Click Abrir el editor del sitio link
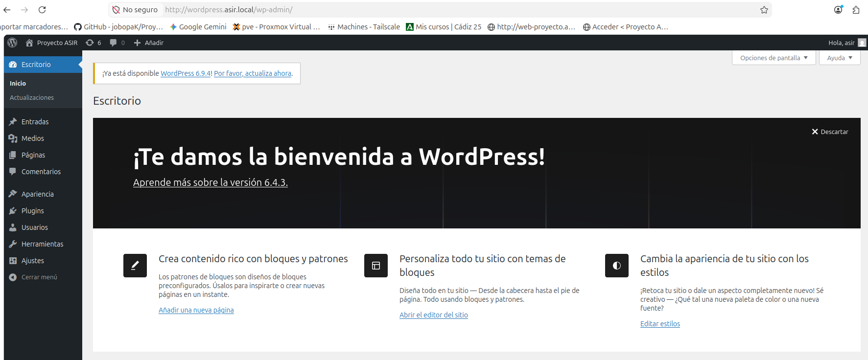Viewport: 868px width, 360px height. (434, 315)
